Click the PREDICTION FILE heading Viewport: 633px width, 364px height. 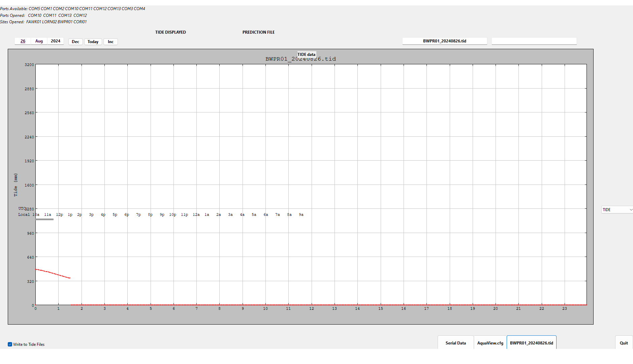[258, 32]
